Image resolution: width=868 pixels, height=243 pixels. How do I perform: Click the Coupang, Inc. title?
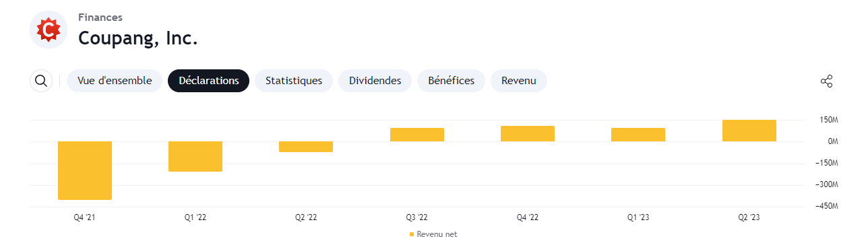[138, 38]
